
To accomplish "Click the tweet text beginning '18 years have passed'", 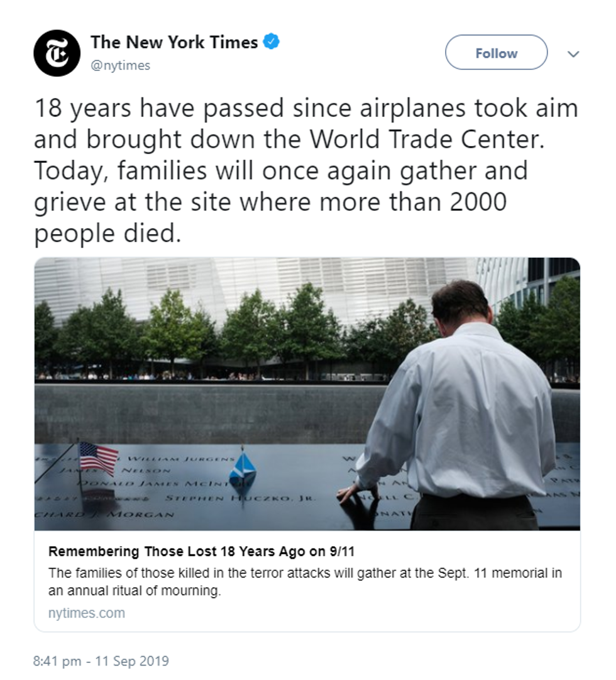I will [306, 170].
